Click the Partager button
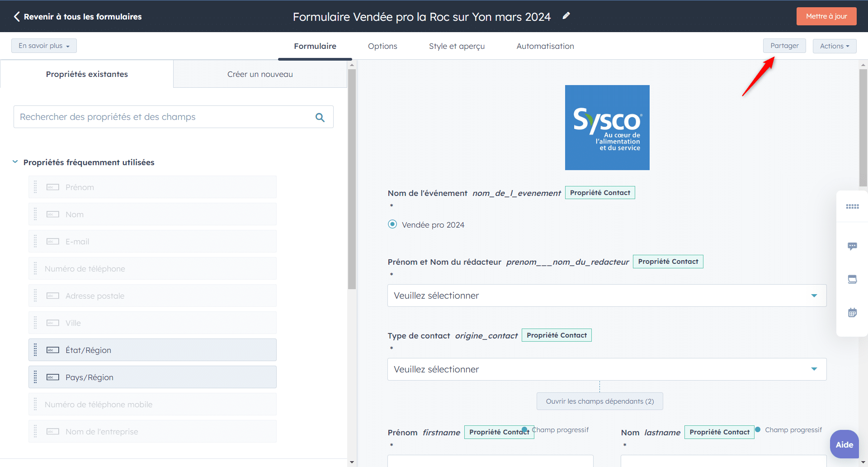Screen dimensions: 868x467 point(784,46)
